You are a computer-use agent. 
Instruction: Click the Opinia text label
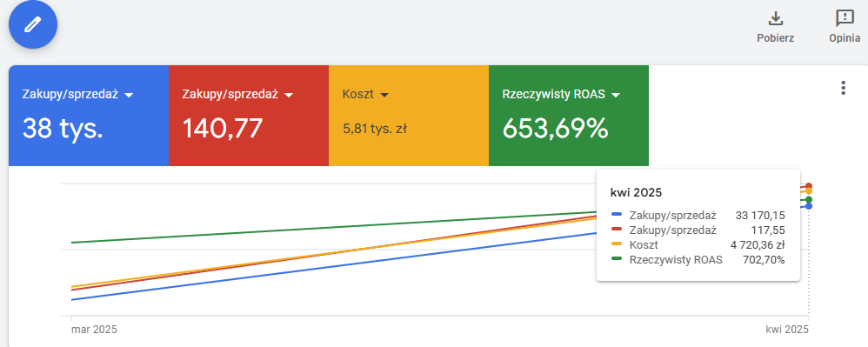click(845, 38)
